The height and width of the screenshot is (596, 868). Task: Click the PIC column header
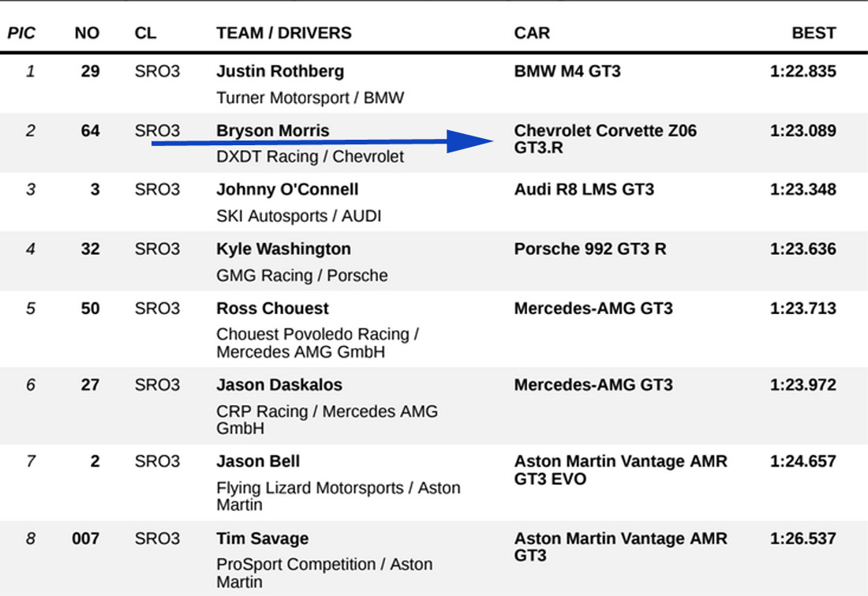(x=21, y=33)
